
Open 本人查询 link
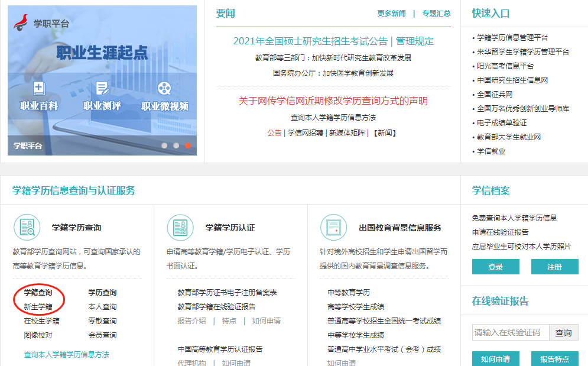click(x=102, y=307)
